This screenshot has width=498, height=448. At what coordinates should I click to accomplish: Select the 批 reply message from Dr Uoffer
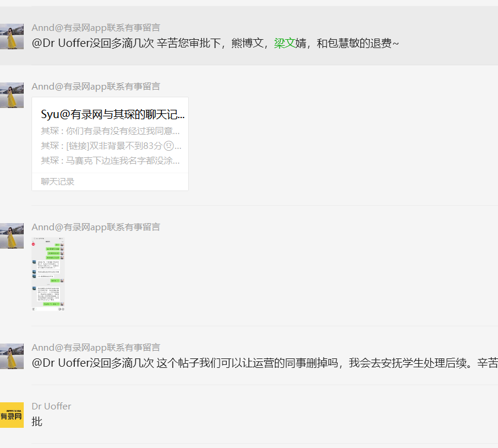pyautogui.click(x=37, y=422)
